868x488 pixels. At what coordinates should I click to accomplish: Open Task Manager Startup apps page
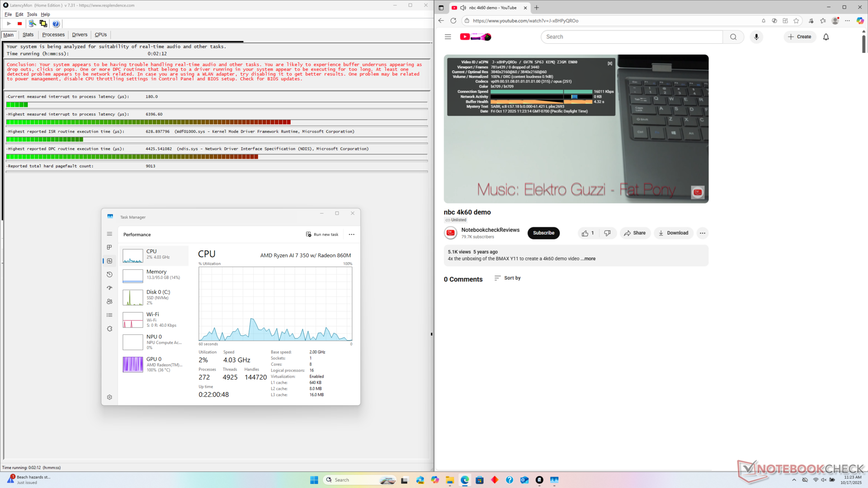click(x=109, y=288)
